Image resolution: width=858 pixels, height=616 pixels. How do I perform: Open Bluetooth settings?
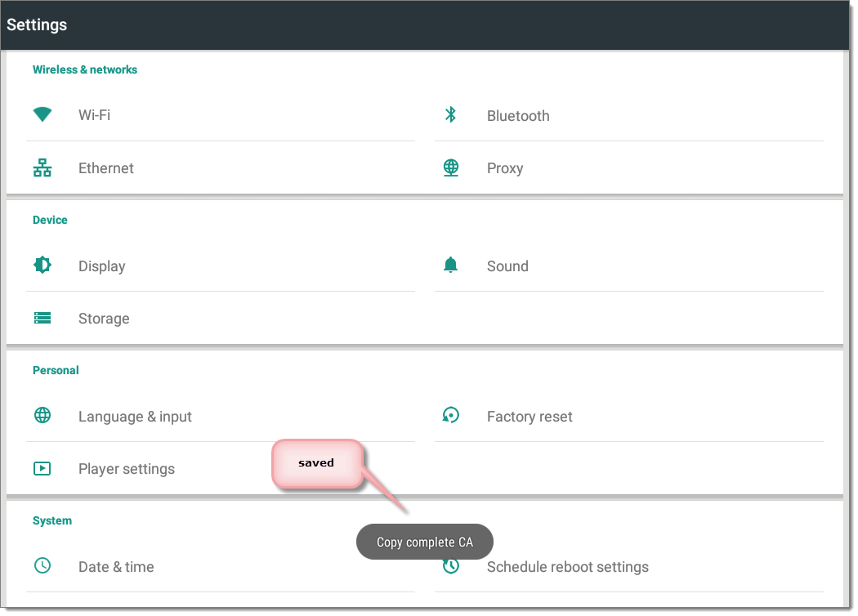tap(628, 115)
